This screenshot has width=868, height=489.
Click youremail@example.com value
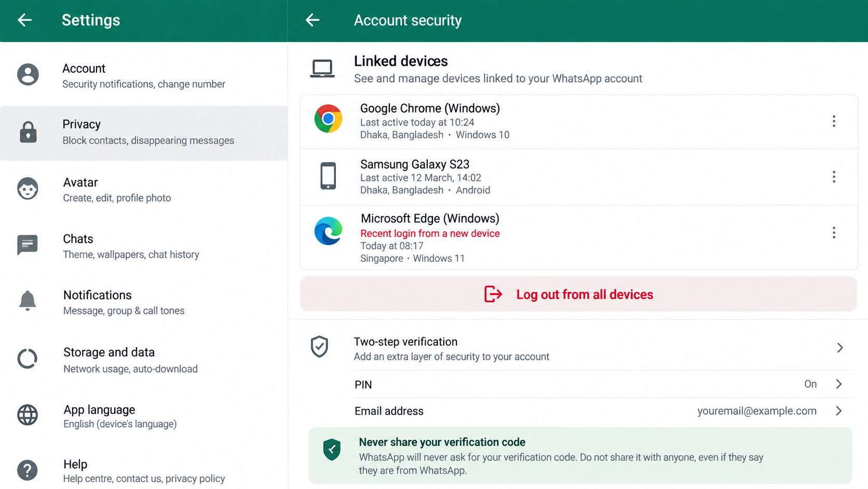(x=757, y=411)
